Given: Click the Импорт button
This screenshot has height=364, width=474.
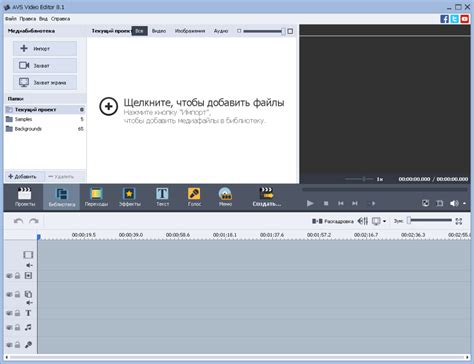Looking at the screenshot, I should [x=45, y=48].
